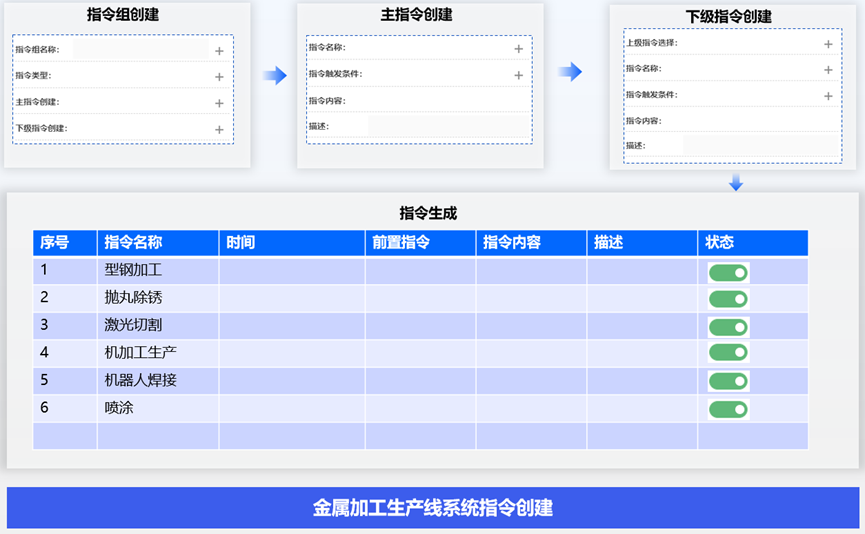The height and width of the screenshot is (534, 865).
Task: Disable status switch for 激光切割
Action: tap(728, 327)
